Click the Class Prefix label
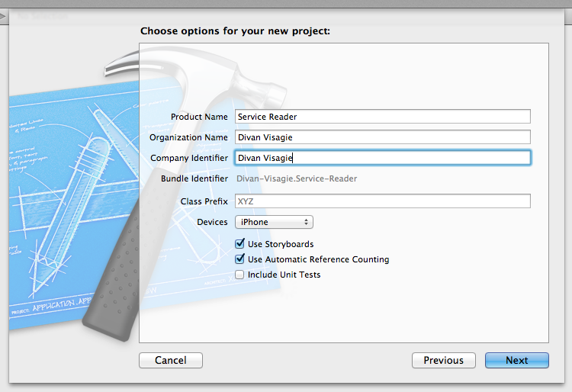572x392 pixels. pyautogui.click(x=204, y=201)
